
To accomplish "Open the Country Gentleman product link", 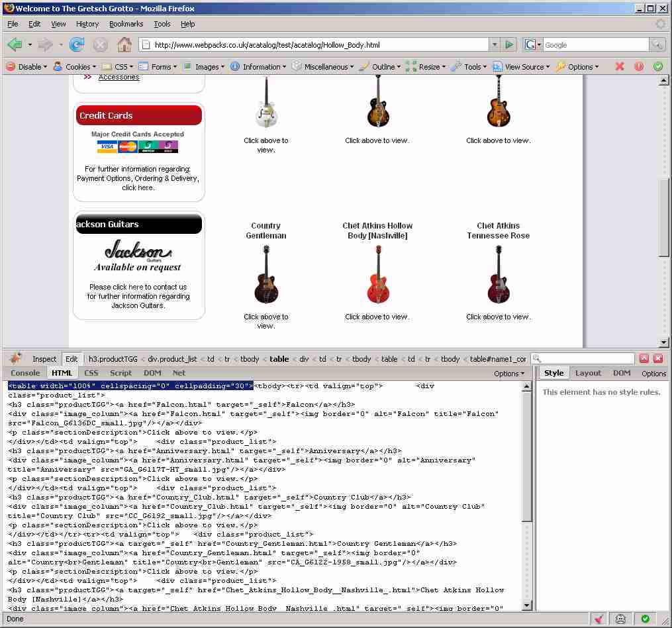I will coord(266,231).
